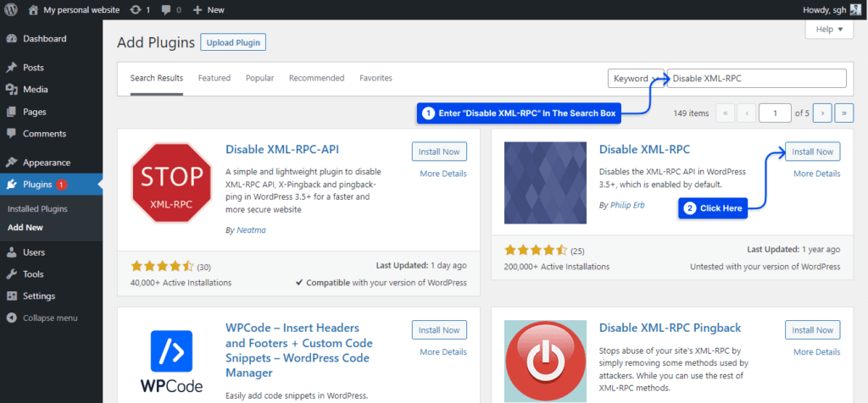The image size is (868, 403).
Task: Click the current page number field
Action: [x=775, y=113]
